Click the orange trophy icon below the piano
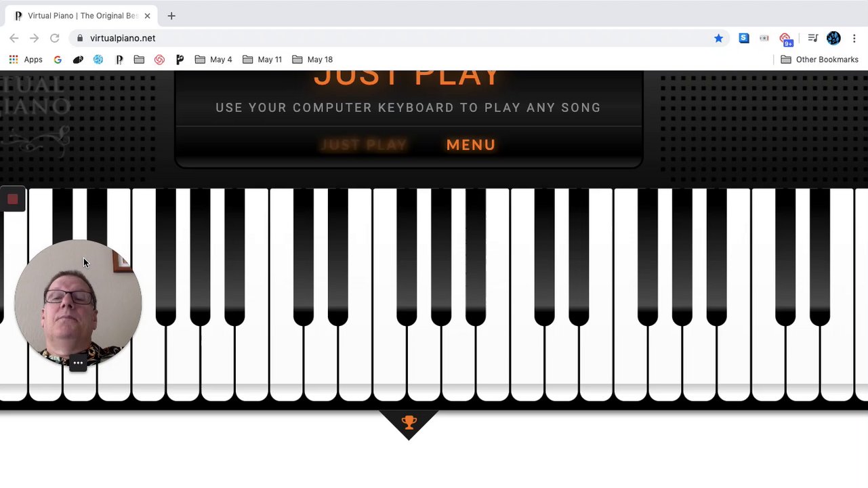 pos(409,423)
